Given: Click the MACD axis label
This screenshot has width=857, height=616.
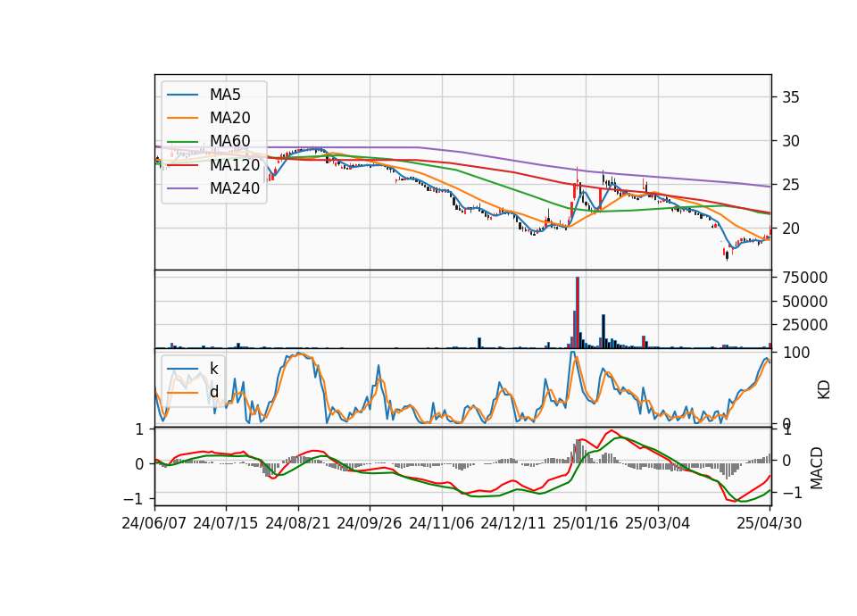Looking at the screenshot, I should coord(817,468).
